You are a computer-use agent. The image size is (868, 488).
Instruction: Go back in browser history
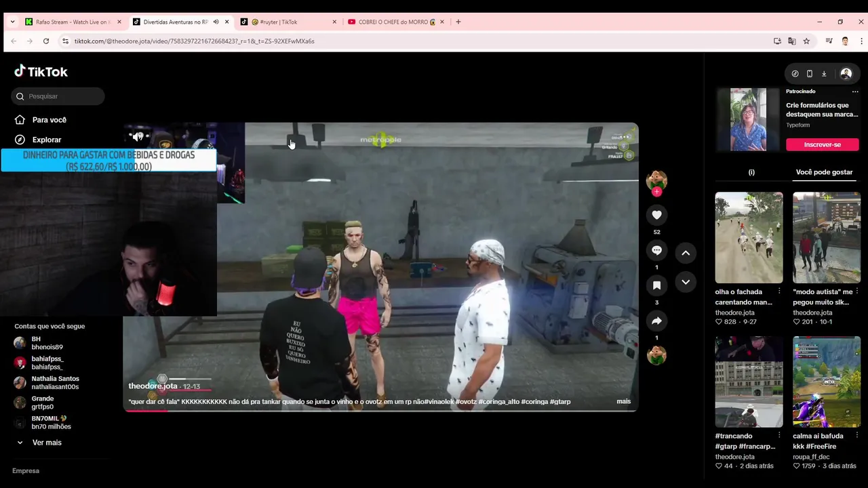point(14,41)
